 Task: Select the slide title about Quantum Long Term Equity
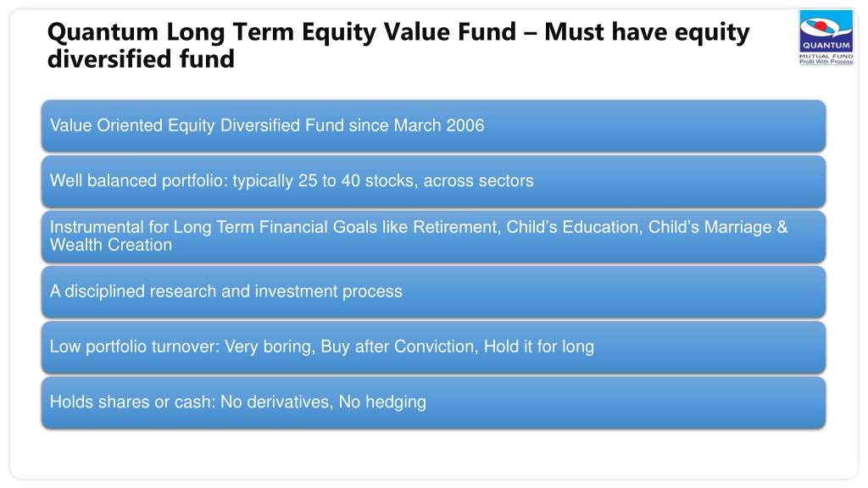click(x=398, y=46)
